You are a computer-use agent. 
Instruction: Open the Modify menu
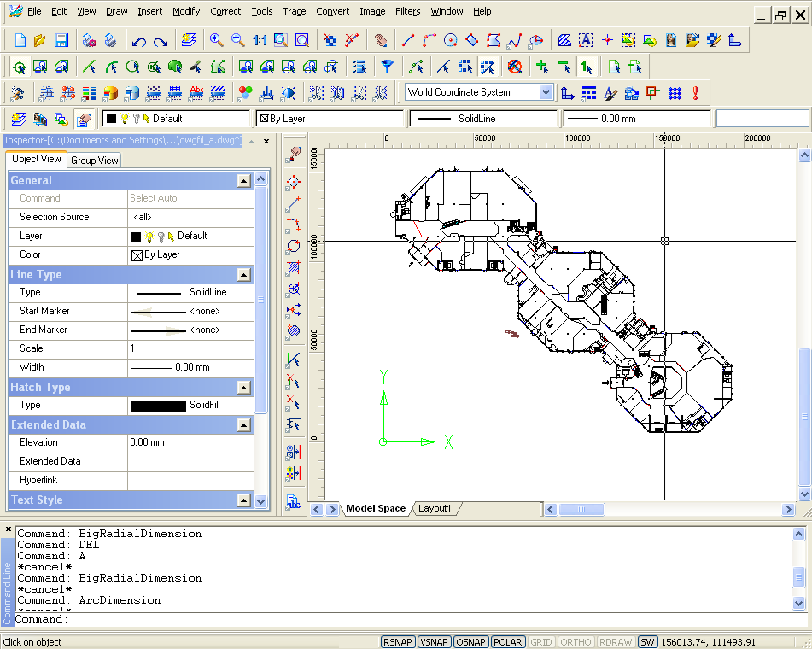tap(186, 11)
